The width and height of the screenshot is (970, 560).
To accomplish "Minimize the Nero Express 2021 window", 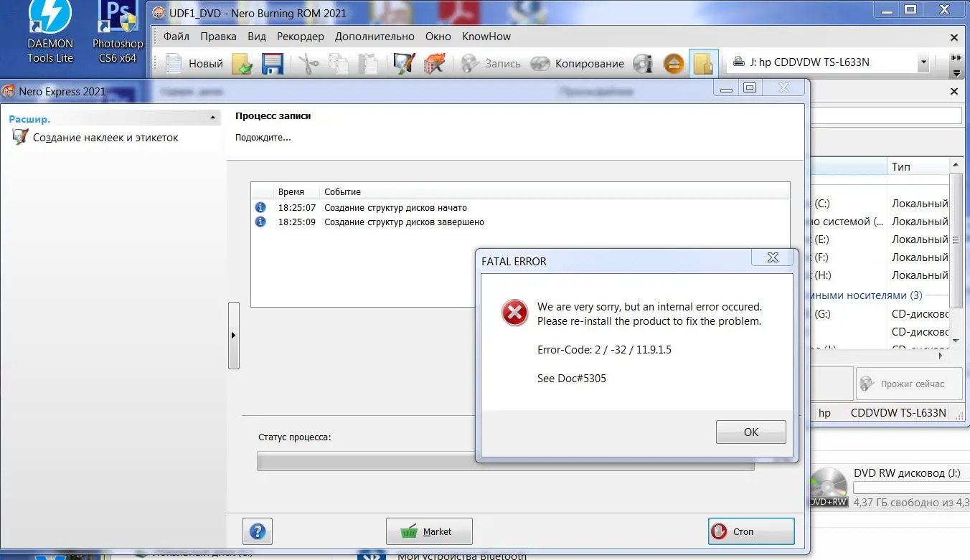I will pyautogui.click(x=727, y=88).
